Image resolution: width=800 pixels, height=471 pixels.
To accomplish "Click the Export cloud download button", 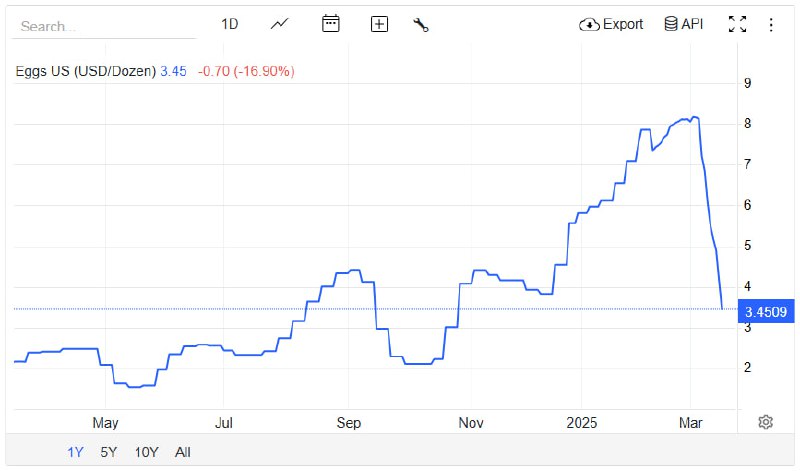I will (611, 24).
